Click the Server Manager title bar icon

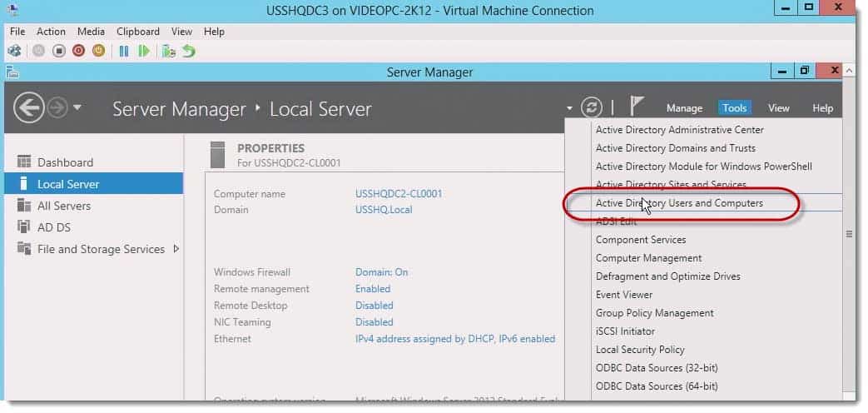[12, 72]
